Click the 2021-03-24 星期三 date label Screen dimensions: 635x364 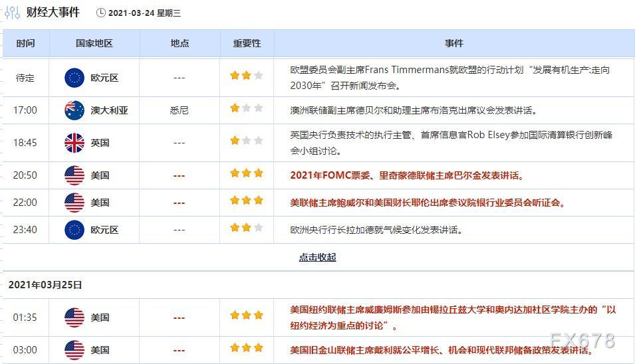[144, 13]
